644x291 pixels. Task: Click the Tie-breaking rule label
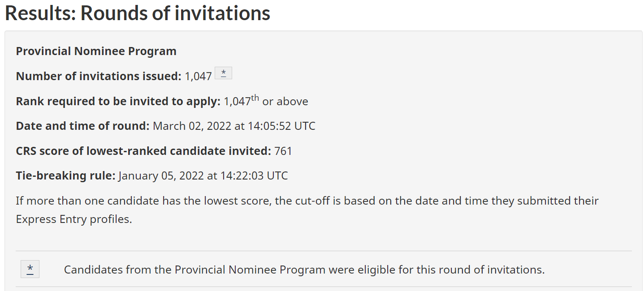66,175
